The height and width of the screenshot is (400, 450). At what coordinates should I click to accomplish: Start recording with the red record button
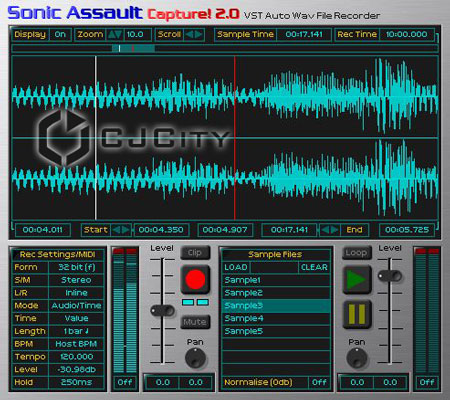point(195,279)
